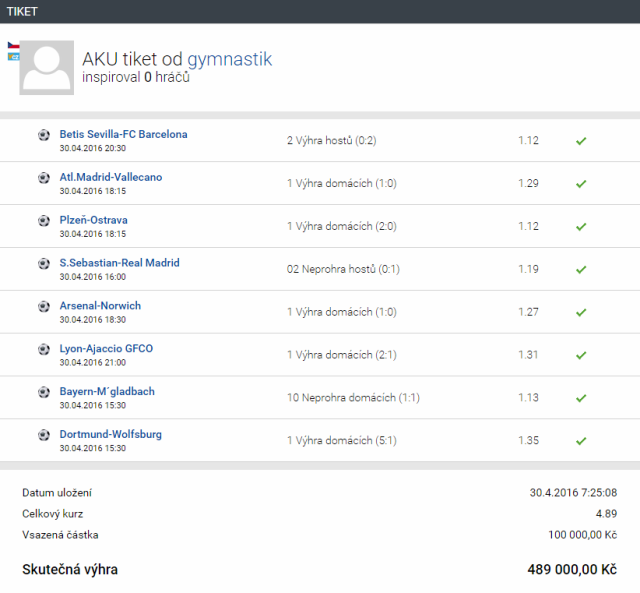640x593 pixels.
Task: Open the Lyon-Ajaccio GFCO match link
Action: point(106,349)
